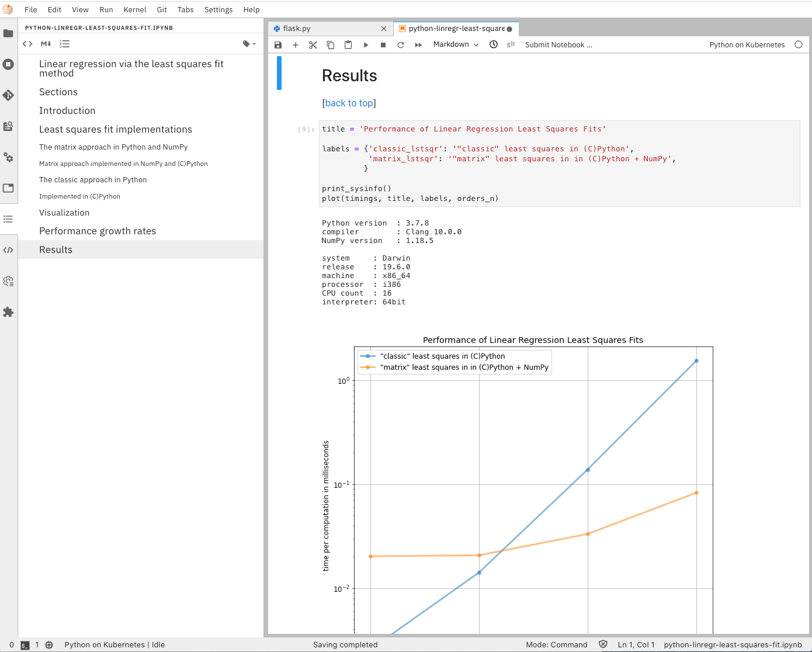The image size is (812, 652).
Task: Click the git toolbar button
Action: (511, 44)
